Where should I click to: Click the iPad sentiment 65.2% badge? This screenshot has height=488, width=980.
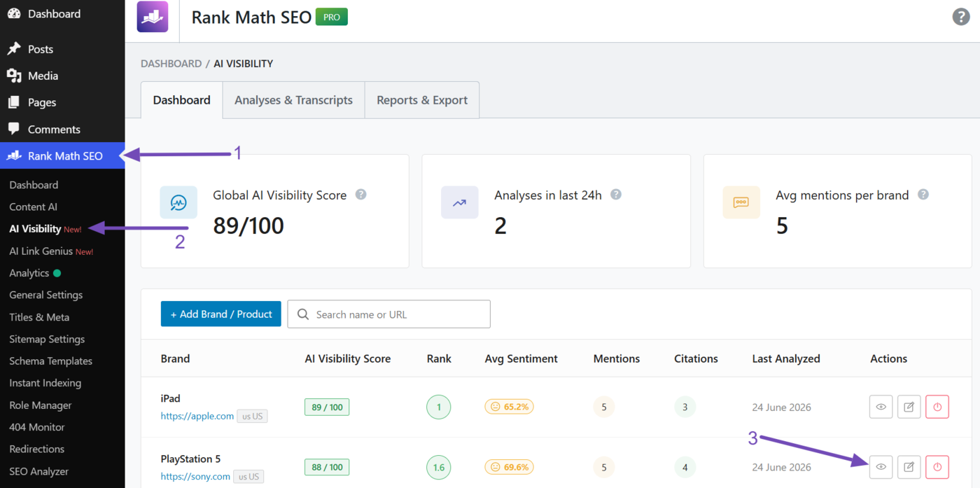(510, 406)
